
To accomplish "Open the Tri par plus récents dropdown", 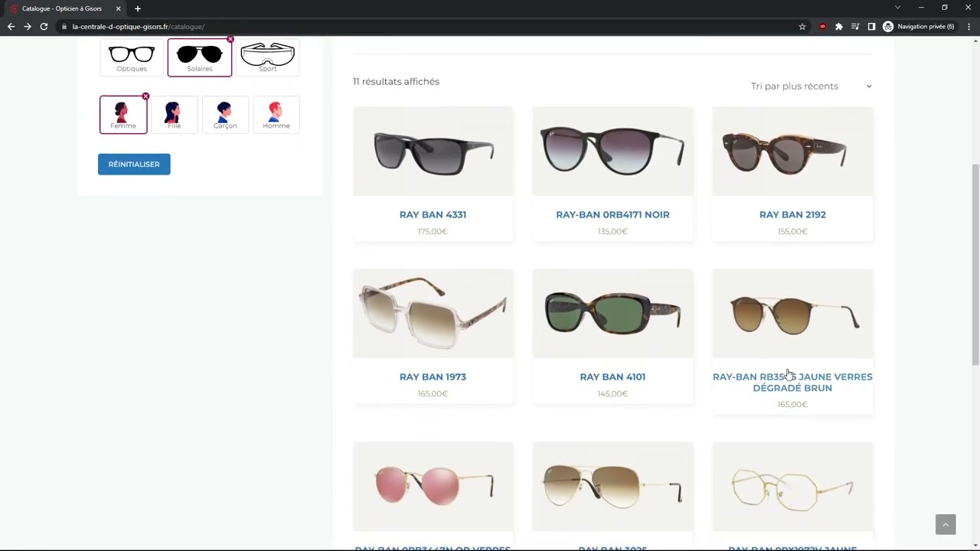I will (811, 86).
